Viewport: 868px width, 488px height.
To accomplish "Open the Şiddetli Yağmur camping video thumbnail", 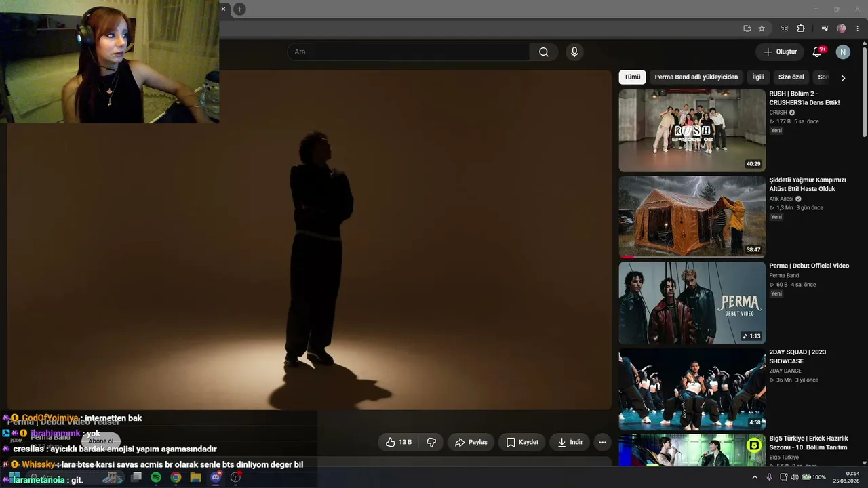I will [x=692, y=217].
